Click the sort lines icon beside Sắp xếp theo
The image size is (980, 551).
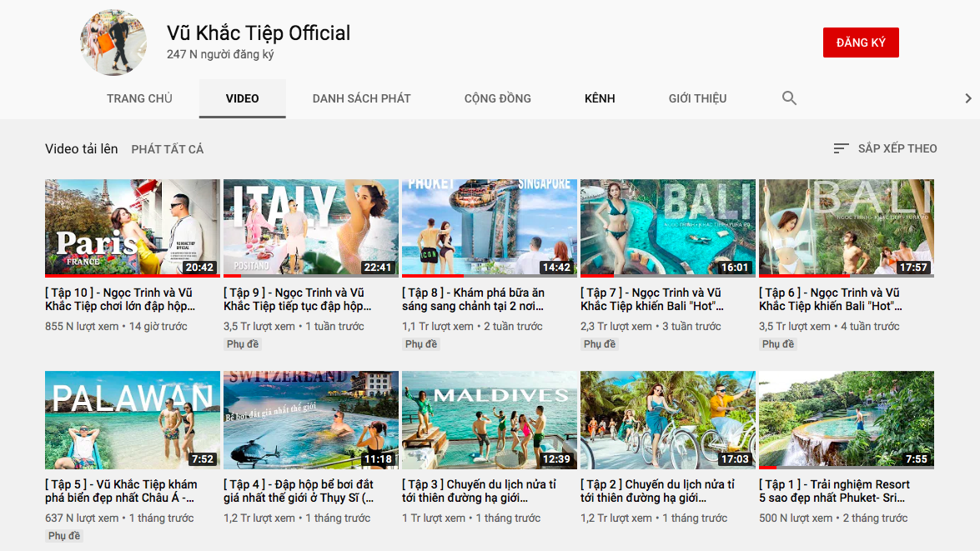[x=841, y=148]
